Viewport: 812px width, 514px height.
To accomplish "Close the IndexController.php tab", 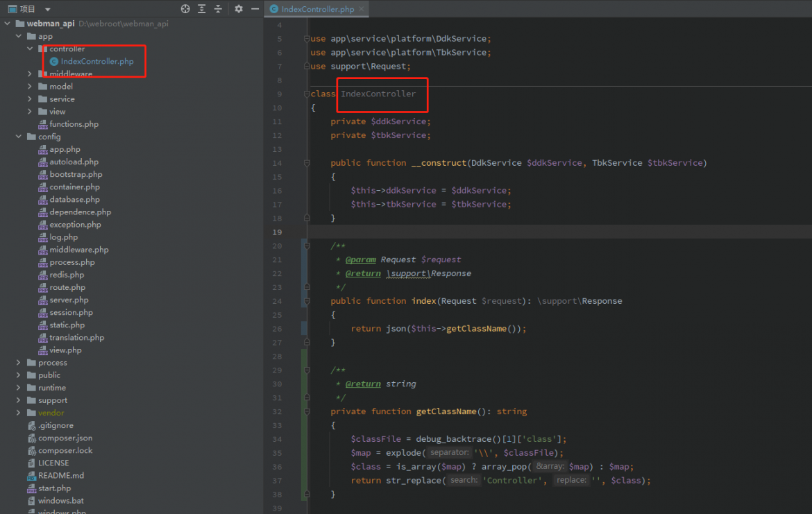I will pos(362,9).
